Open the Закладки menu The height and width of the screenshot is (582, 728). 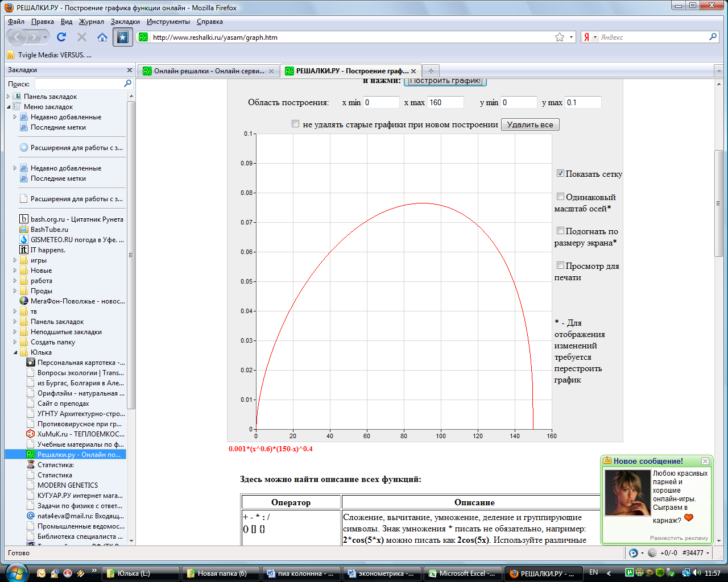125,22
